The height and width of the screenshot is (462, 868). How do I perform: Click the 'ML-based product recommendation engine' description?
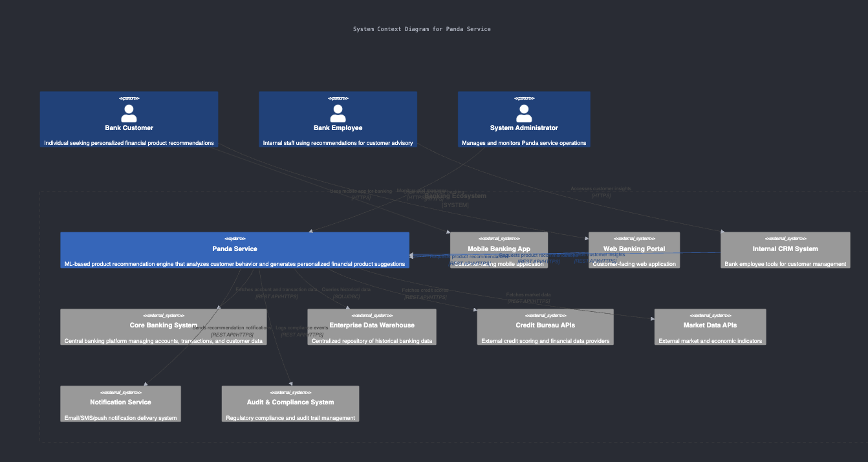tap(235, 264)
